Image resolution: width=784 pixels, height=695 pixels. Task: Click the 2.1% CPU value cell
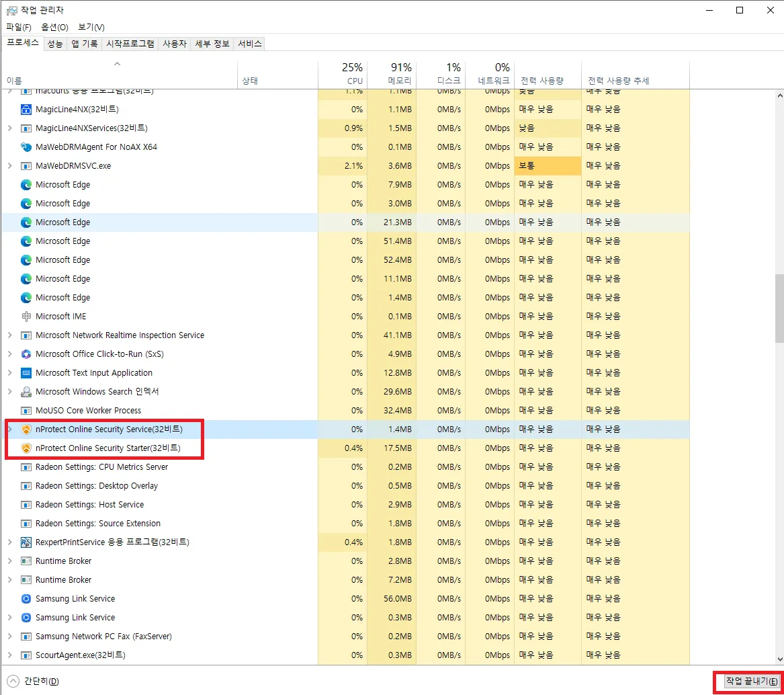[x=343, y=165]
